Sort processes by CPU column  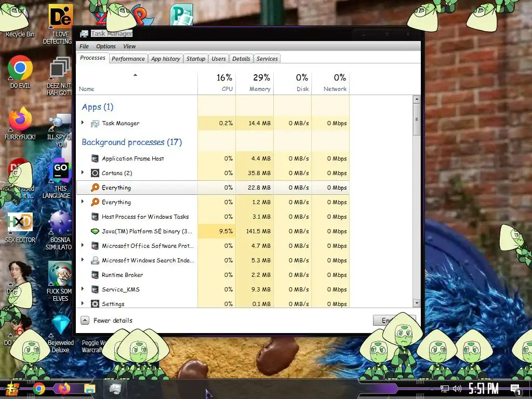pyautogui.click(x=217, y=83)
